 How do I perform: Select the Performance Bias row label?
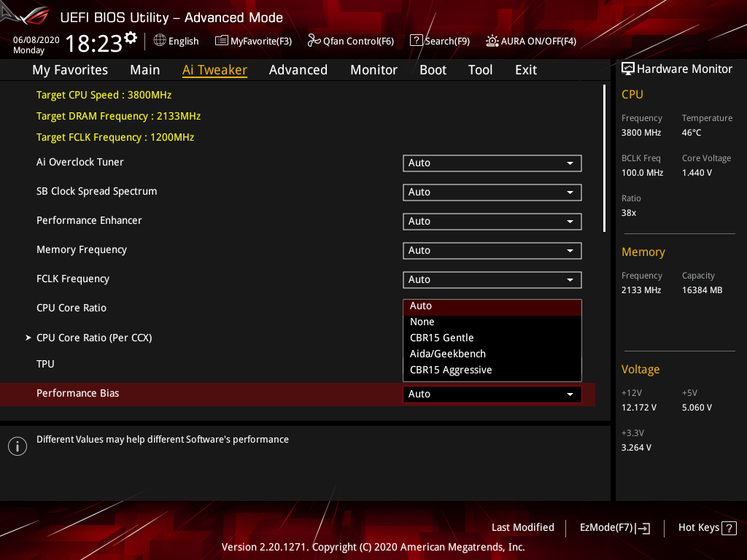(x=77, y=393)
